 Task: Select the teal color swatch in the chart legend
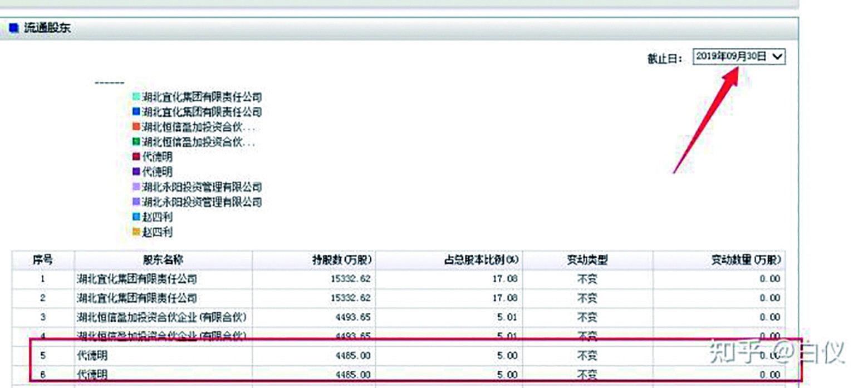(x=135, y=96)
